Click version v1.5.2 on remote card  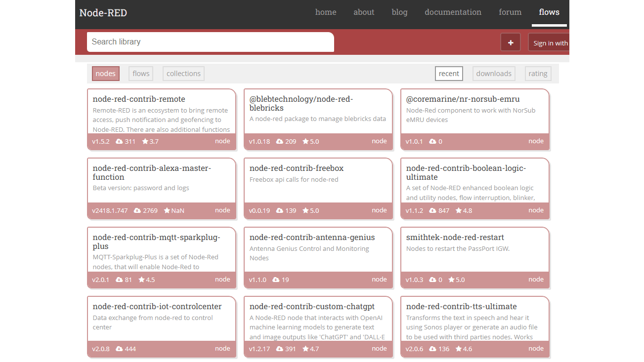click(101, 141)
